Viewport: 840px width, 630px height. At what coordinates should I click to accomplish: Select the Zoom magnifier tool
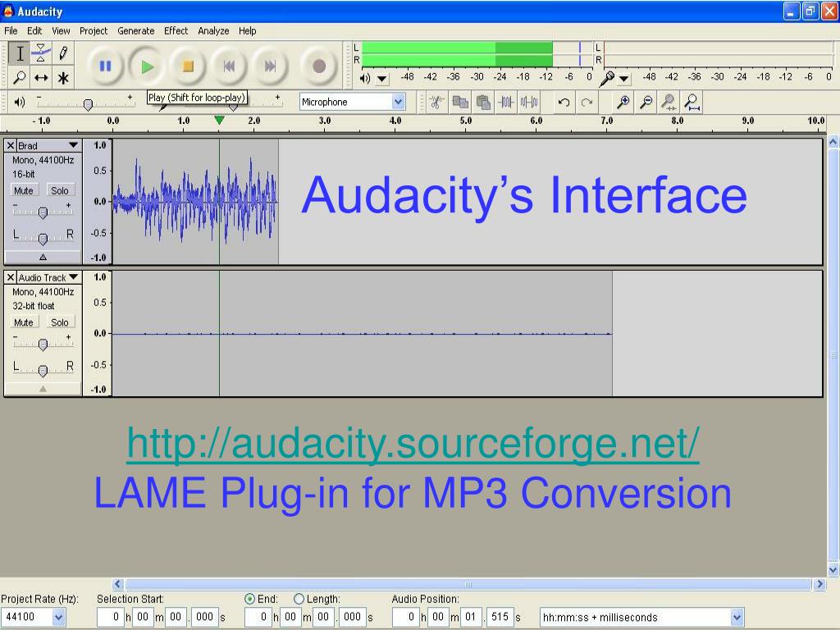pos(20,78)
